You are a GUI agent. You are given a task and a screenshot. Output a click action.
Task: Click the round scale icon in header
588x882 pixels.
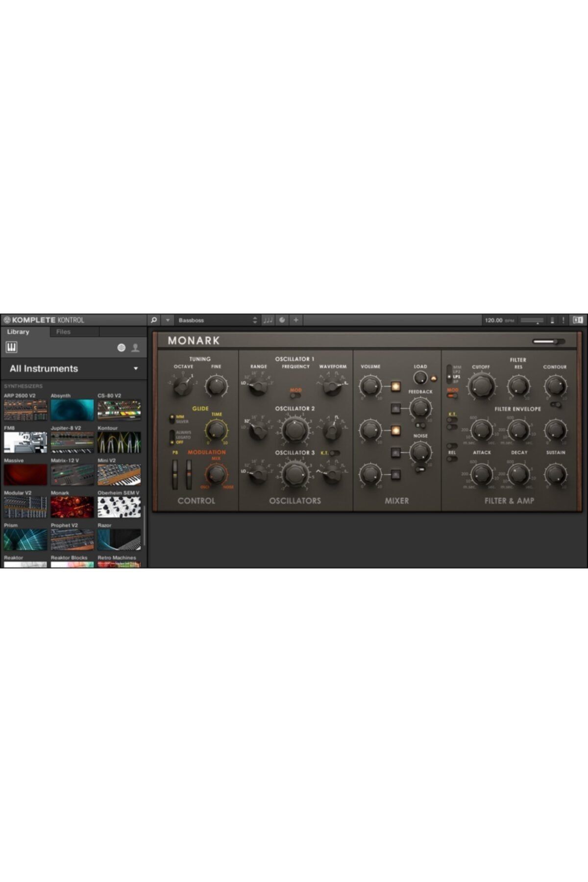[282, 320]
